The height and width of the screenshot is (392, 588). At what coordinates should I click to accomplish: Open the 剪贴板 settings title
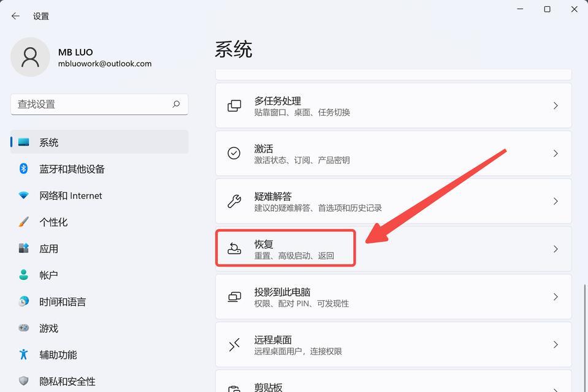pyautogui.click(x=269, y=386)
